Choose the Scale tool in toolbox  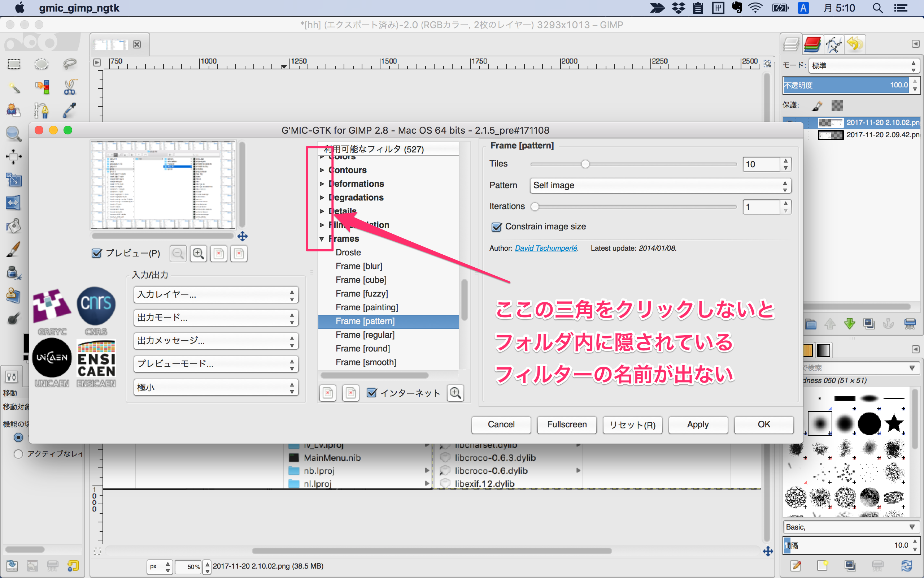[x=13, y=180]
